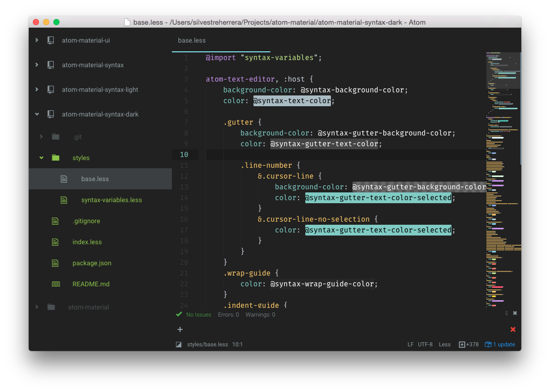Click the repo icon beside atom-material-syntax-dark

coord(51,114)
